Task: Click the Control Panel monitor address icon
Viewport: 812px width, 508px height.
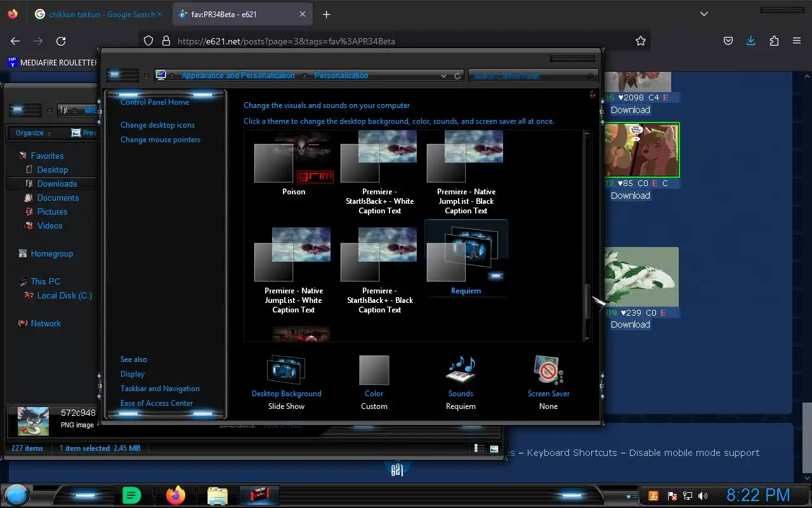Action: [x=161, y=75]
